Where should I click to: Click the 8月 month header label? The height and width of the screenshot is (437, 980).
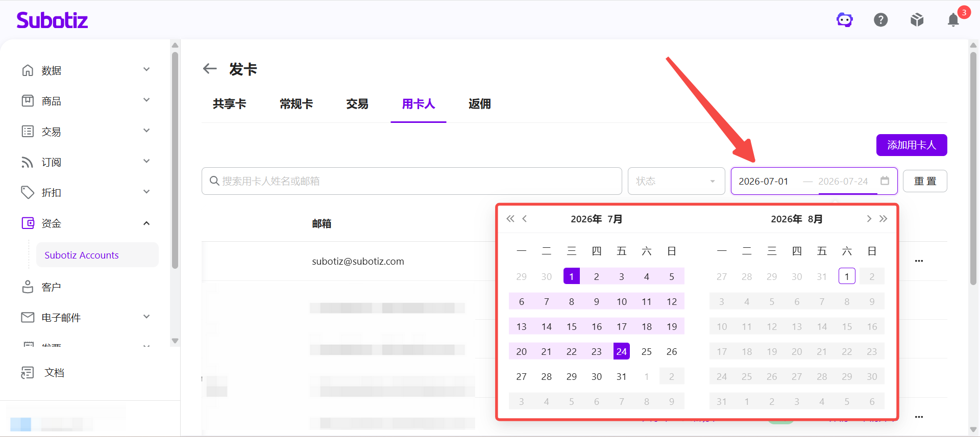click(815, 219)
